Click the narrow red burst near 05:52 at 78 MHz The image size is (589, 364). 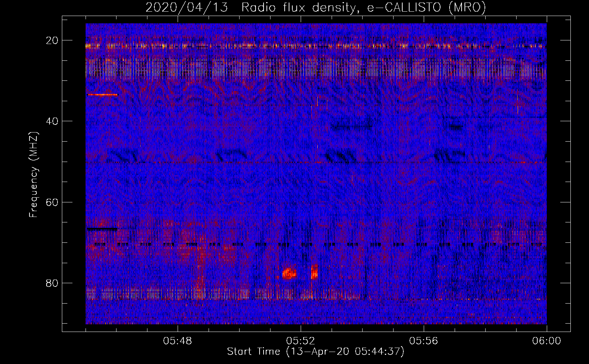314,272
